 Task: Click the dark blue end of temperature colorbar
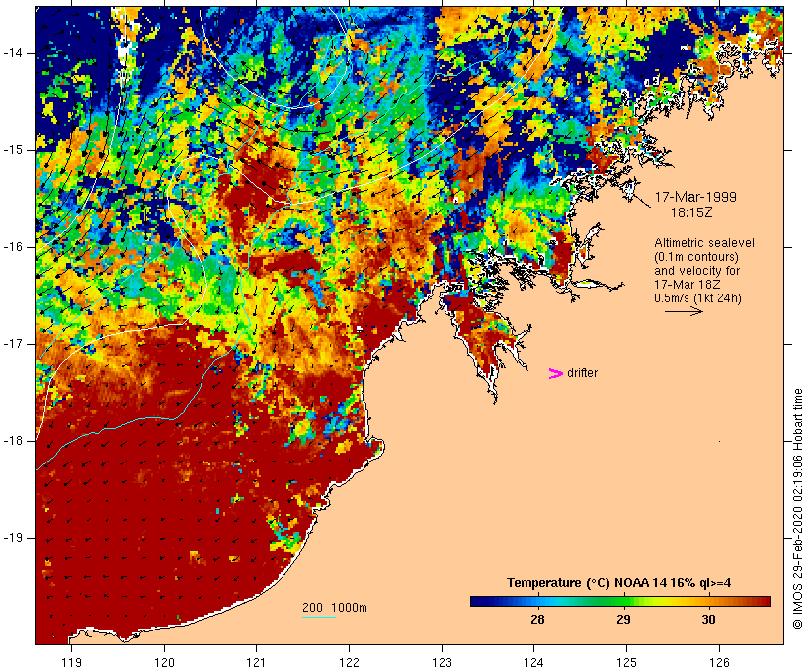click(478, 601)
